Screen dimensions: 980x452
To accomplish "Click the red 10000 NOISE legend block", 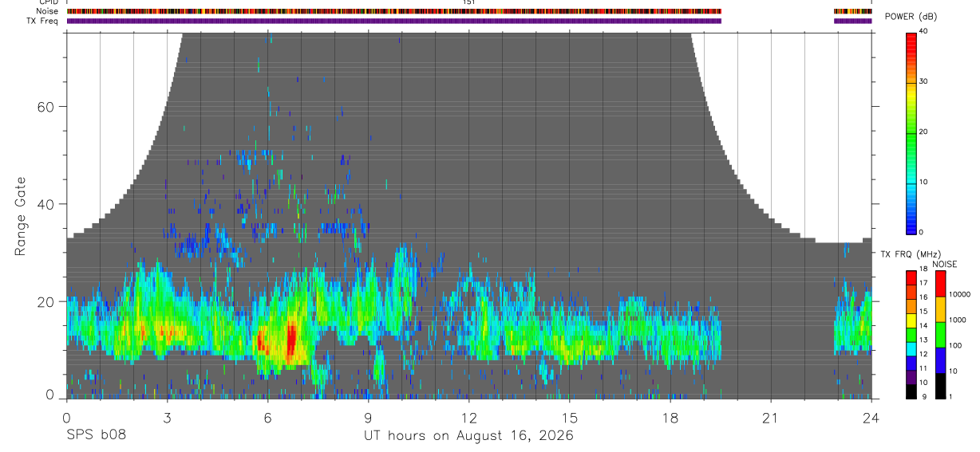I will point(940,284).
